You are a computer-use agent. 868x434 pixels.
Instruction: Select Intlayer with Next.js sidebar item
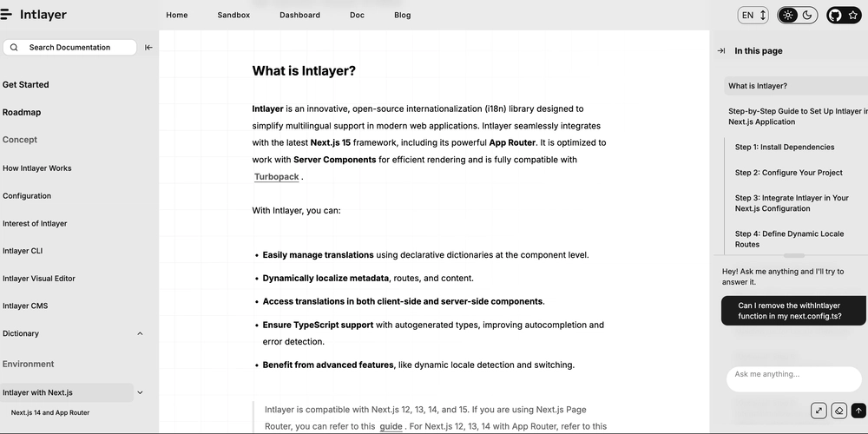(67, 392)
